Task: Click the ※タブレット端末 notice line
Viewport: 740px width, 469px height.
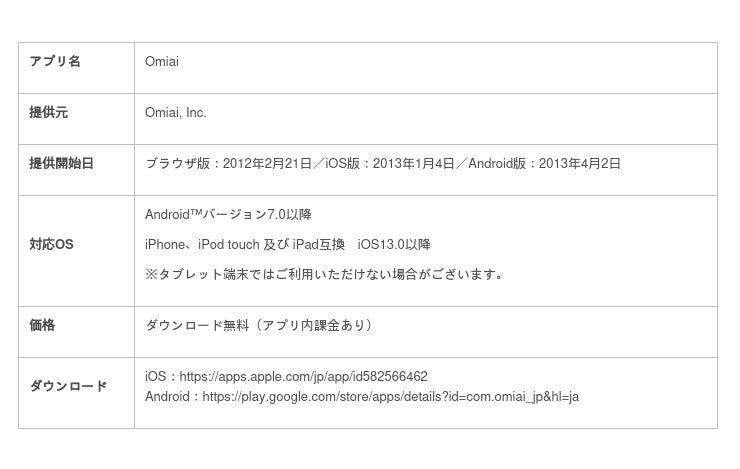Action: 324,275
